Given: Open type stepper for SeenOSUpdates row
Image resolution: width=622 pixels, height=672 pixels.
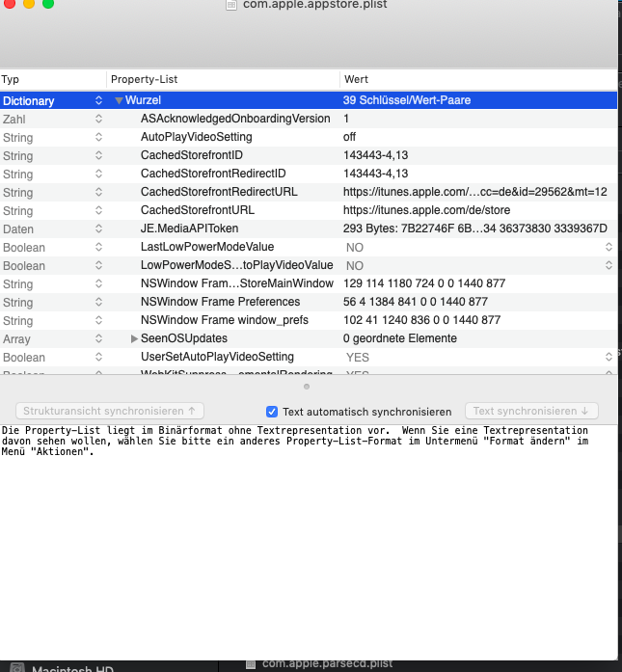Looking at the screenshot, I should point(98,338).
